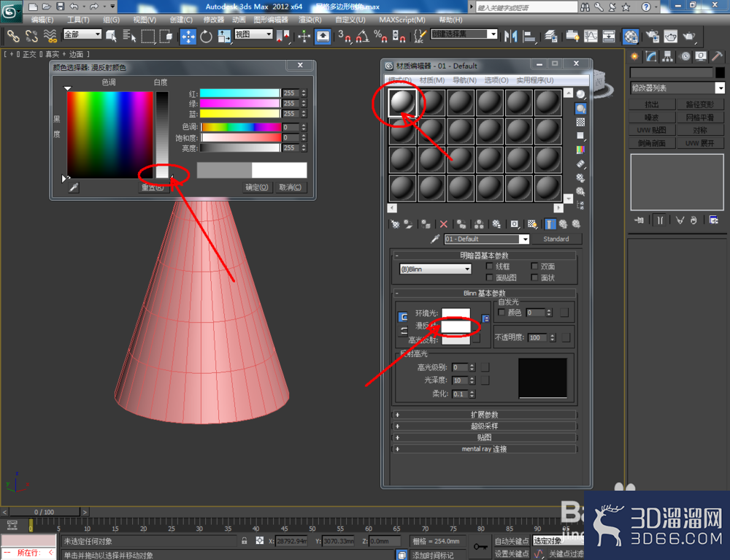Click Assign Material to Selection icon
The image size is (730, 560).
[426, 224]
